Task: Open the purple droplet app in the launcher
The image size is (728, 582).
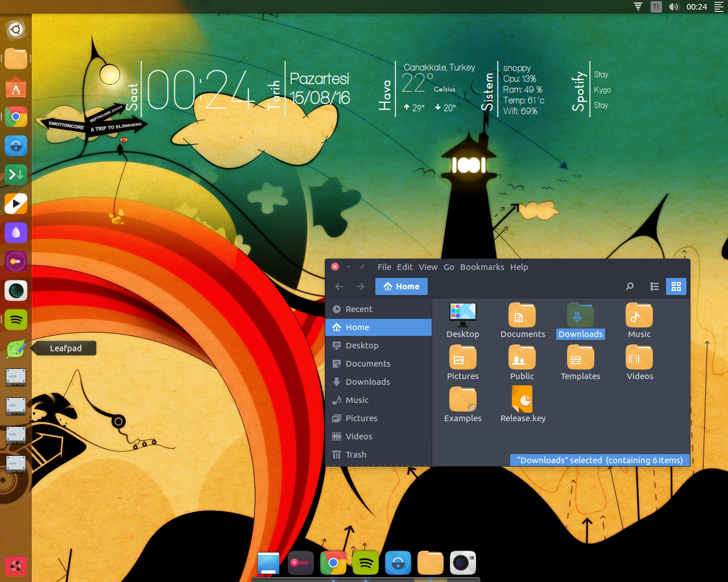Action: pos(16,232)
